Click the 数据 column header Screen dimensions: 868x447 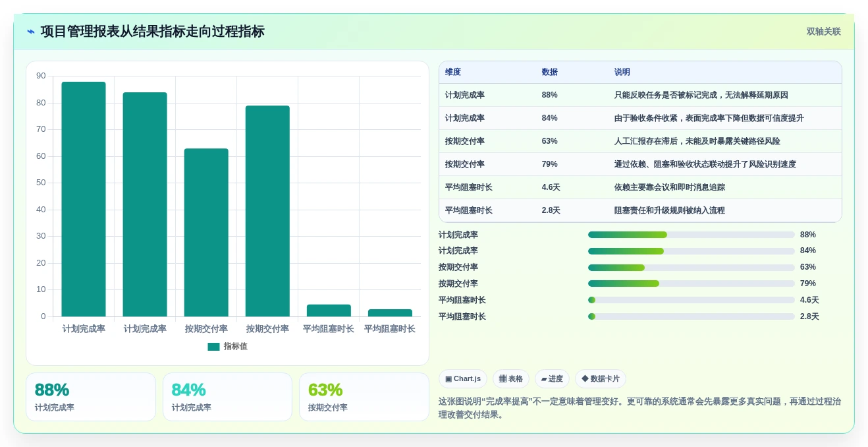[550, 73]
